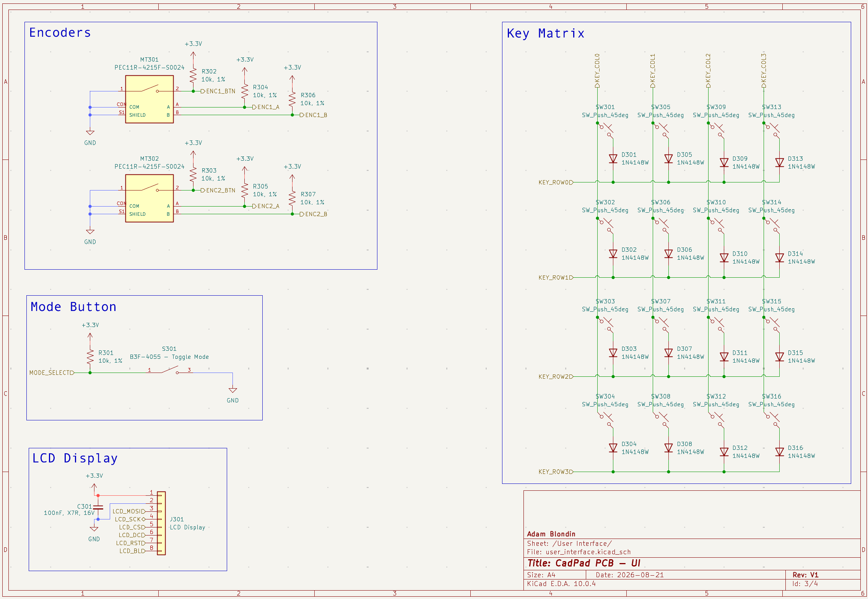
Task: Select the PEC11R-4215F-S0024 value under MT301
Action: click(150, 67)
